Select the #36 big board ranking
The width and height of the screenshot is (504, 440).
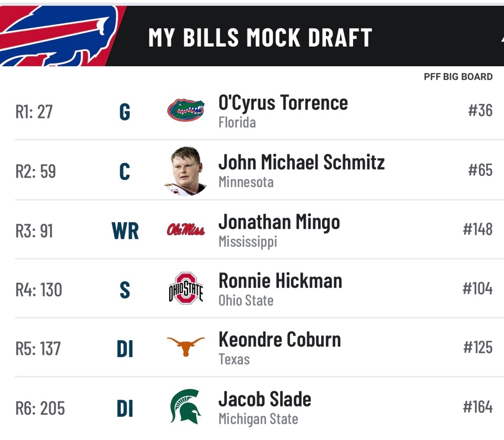[x=480, y=110]
